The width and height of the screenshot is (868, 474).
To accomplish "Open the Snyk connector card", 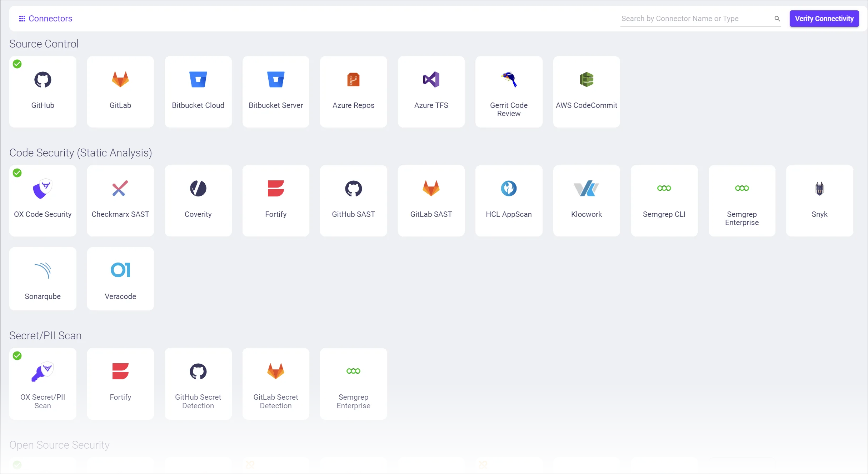I will coord(819,201).
